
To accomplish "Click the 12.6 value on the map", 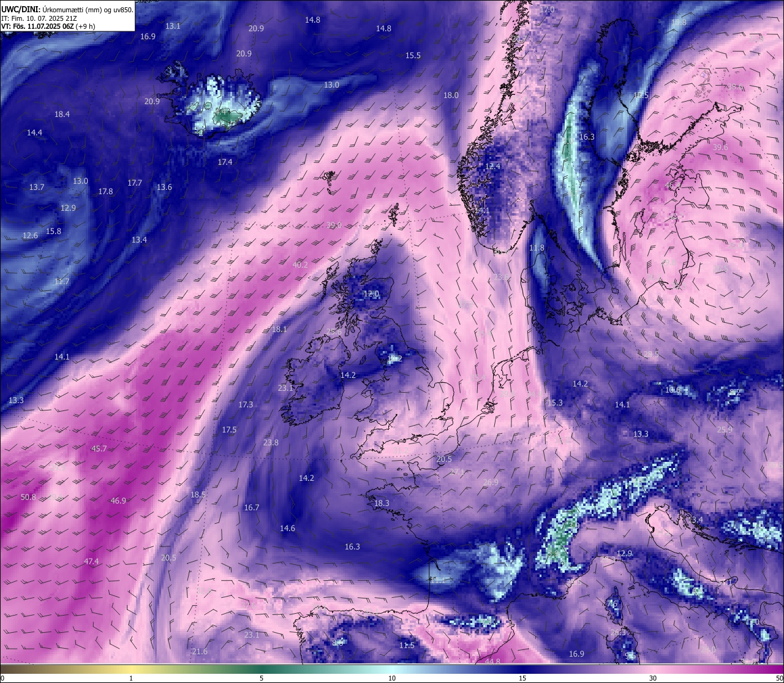I will (30, 235).
